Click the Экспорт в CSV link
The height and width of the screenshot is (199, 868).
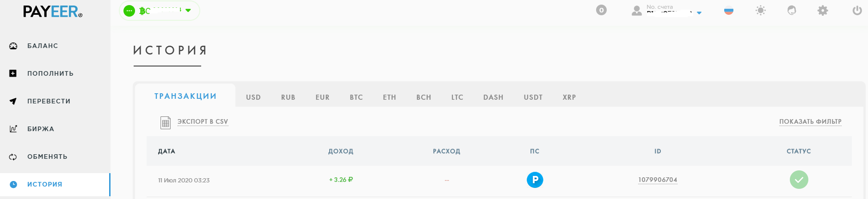tap(203, 121)
